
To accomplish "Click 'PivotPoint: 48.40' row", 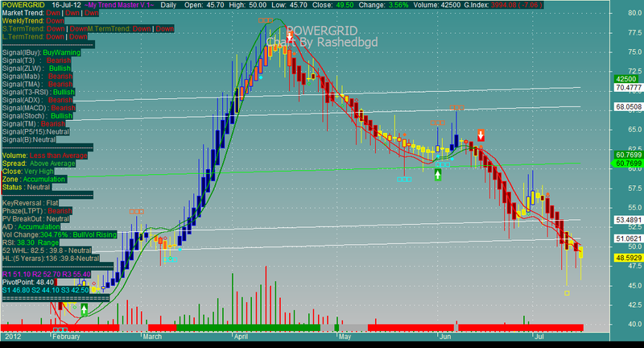I will pos(28,282).
